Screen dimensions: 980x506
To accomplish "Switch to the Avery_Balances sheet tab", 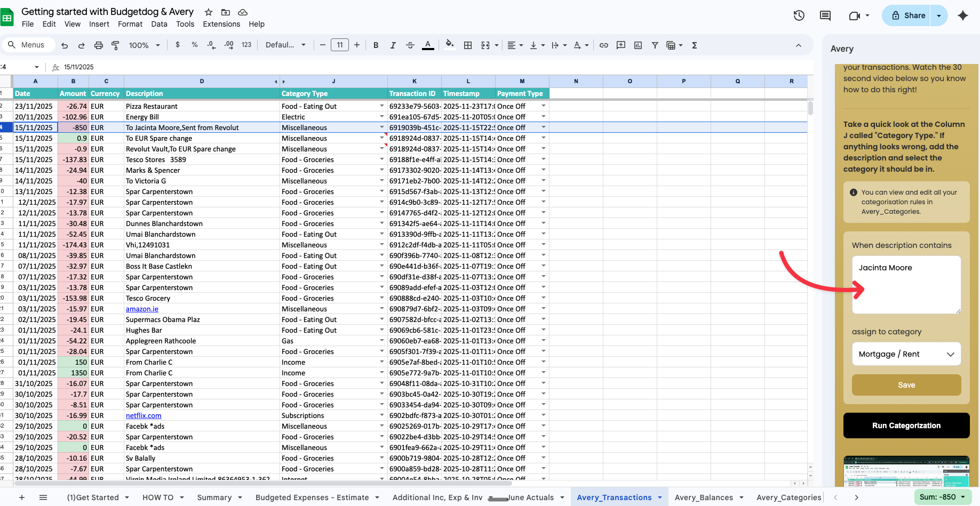I will click(704, 497).
